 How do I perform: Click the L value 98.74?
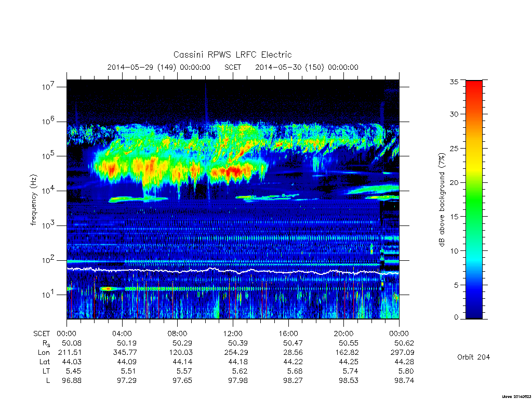coord(404,380)
